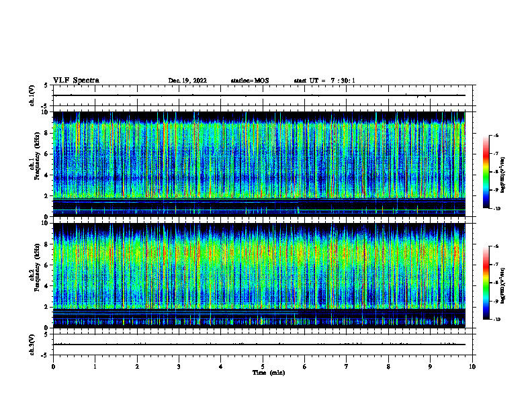
Task: Click the "10" tick on the time axis
Action: (x=472, y=367)
